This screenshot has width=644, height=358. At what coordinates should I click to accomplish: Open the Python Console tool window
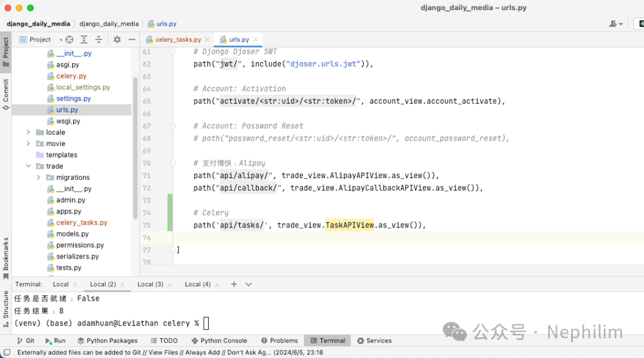(219, 340)
